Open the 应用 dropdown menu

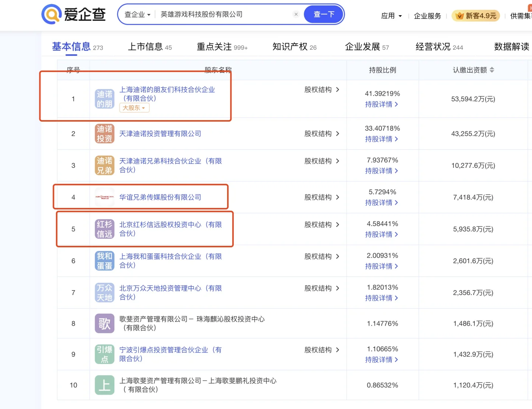tap(392, 16)
